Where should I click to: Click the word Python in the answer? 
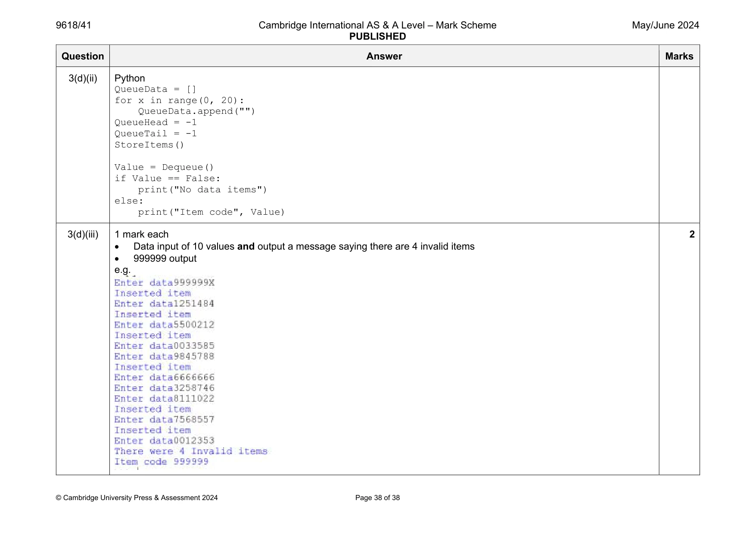pos(130,78)
